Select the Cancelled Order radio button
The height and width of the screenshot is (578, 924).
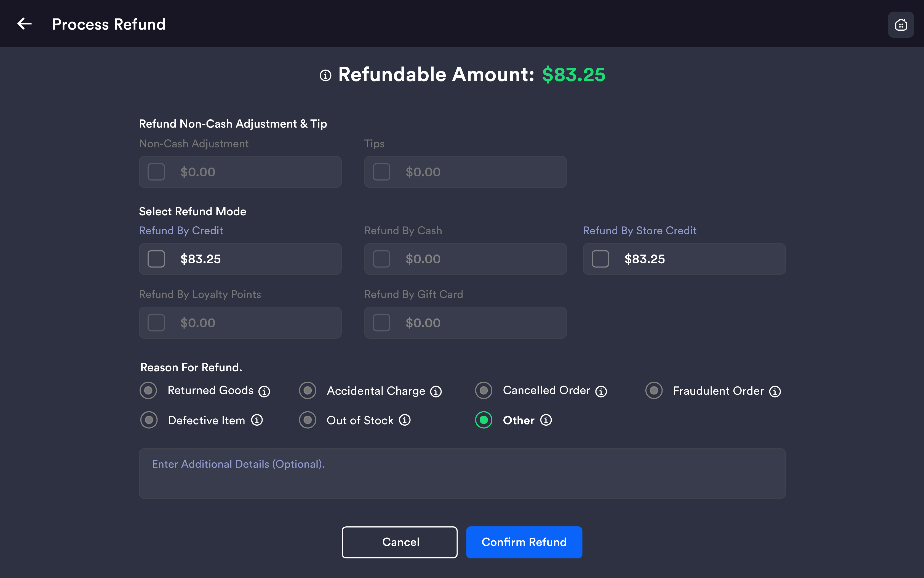pyautogui.click(x=484, y=390)
